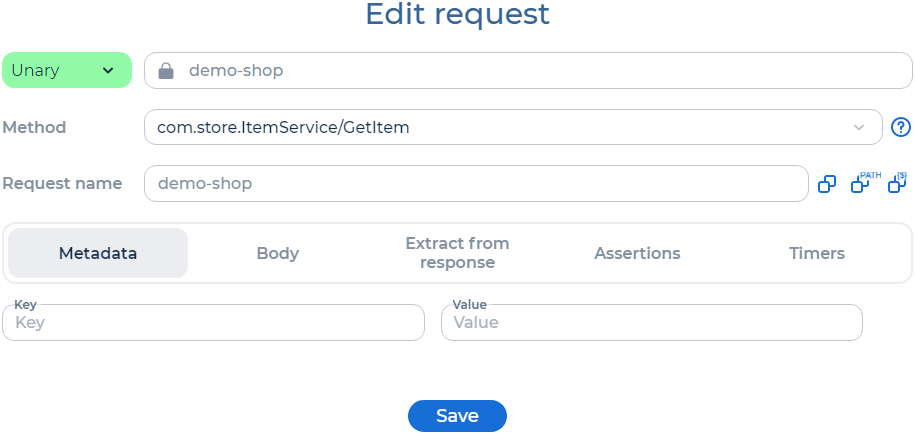
Task: Click into the Request name text field
Action: [476, 184]
